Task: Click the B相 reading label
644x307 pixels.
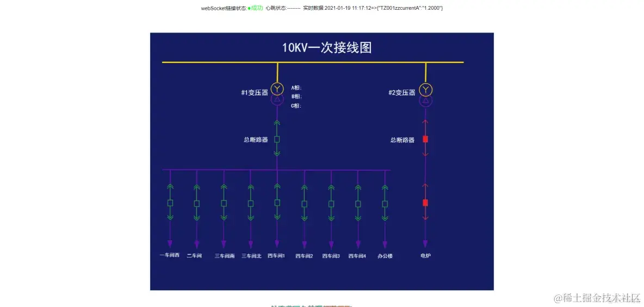Action: tap(296, 97)
